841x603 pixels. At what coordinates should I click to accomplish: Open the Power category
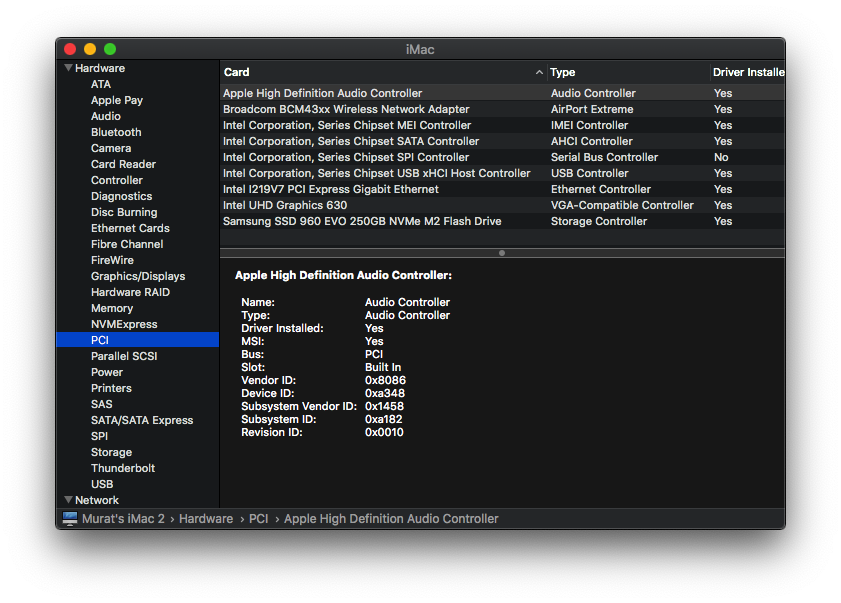pyautogui.click(x=107, y=372)
